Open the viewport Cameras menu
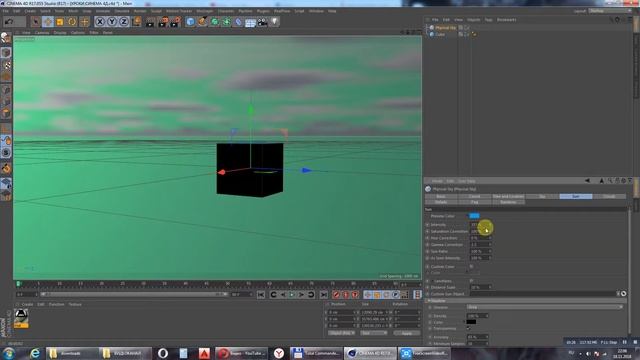The height and width of the screenshot is (360, 640). pos(42,33)
